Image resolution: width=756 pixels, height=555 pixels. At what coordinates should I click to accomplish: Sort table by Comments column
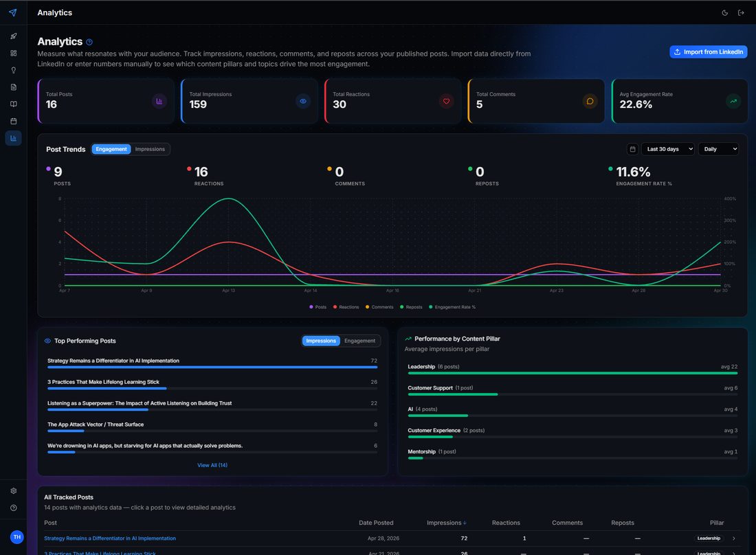click(x=567, y=523)
